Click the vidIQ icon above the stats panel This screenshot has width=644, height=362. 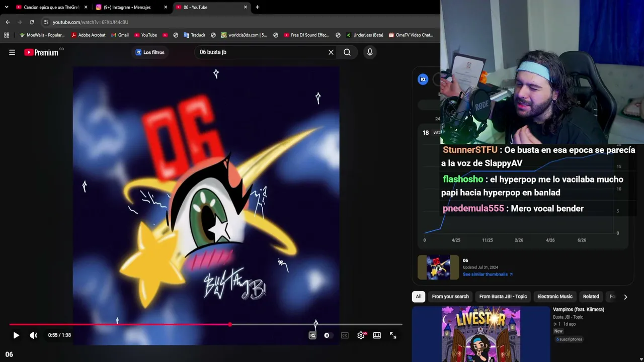tap(423, 79)
